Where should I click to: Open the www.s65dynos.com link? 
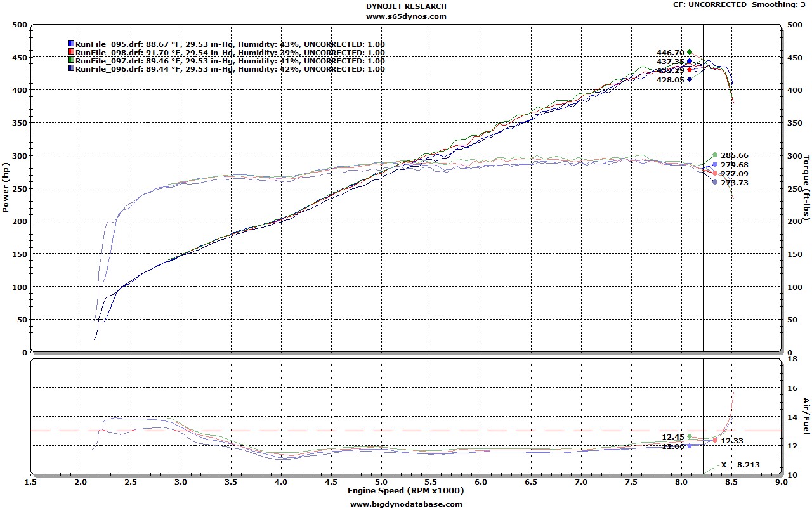tap(406, 16)
